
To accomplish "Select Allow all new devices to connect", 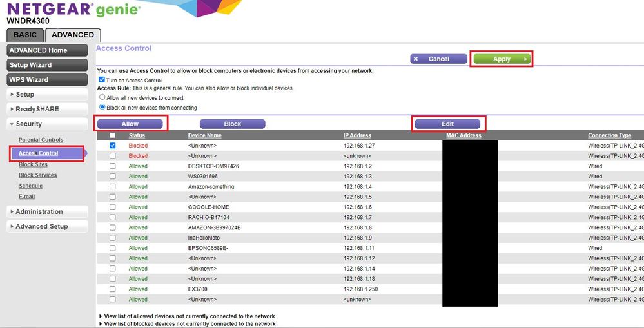I will 102,97.
